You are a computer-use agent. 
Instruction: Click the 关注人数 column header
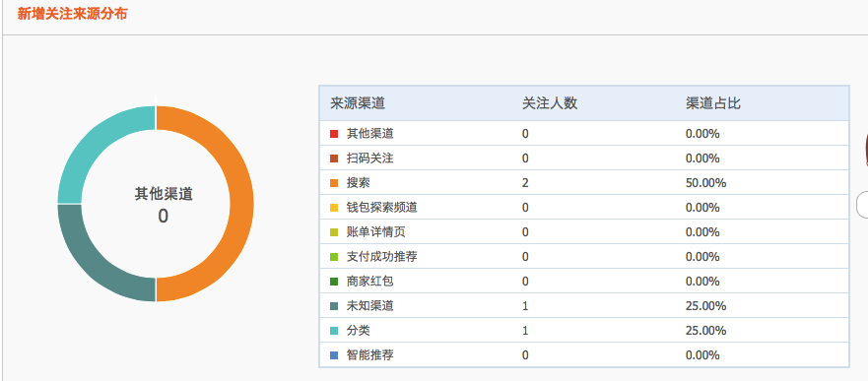coord(550,103)
